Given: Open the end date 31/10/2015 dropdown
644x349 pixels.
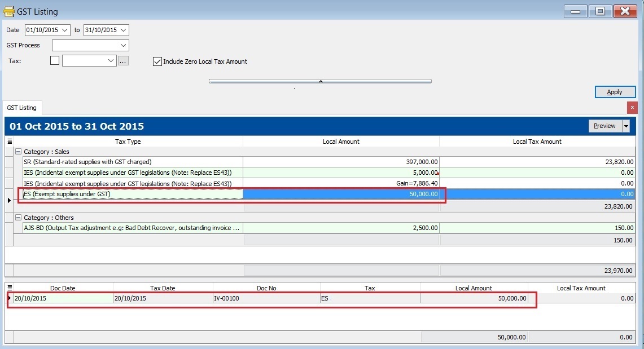Looking at the screenshot, I should [122, 30].
